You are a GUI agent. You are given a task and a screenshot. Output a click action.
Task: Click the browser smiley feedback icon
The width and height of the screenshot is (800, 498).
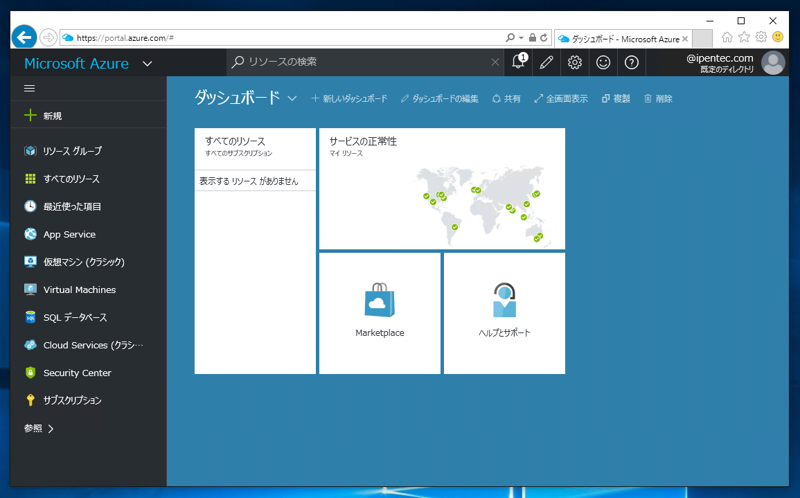[x=778, y=37]
